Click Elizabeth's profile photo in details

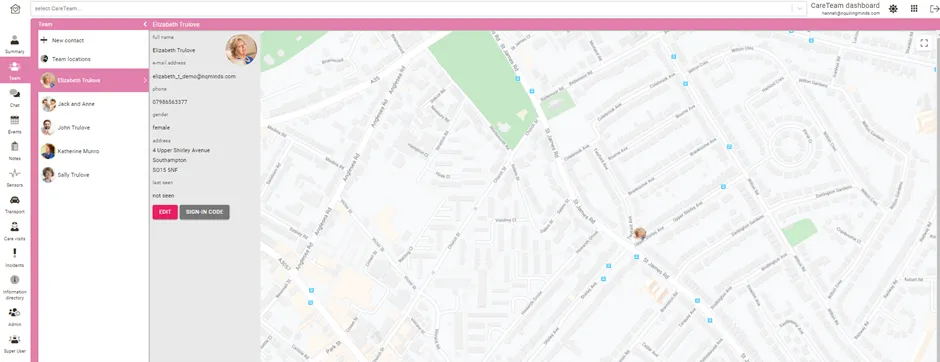click(241, 49)
